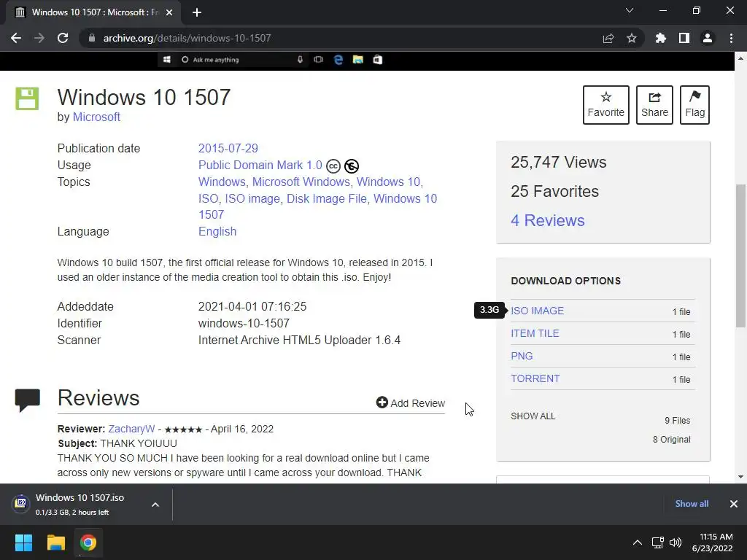Click the Reviews speech bubble icon
Viewport: 747px width, 560px height.
point(28,400)
